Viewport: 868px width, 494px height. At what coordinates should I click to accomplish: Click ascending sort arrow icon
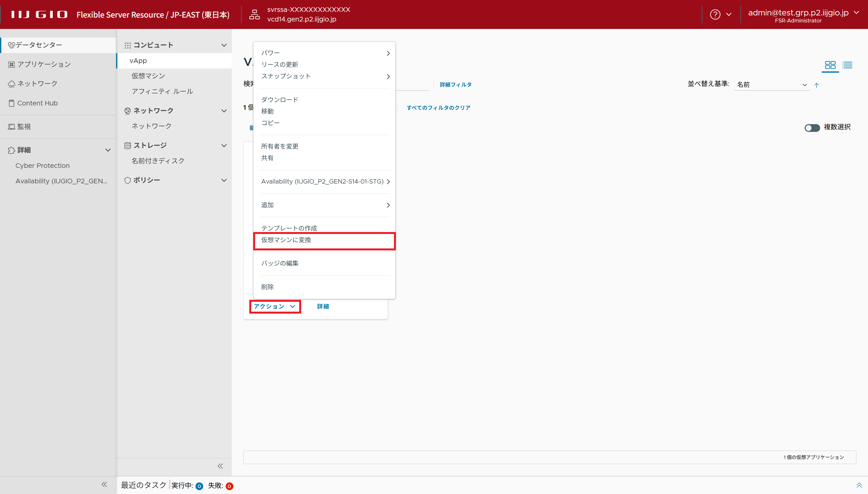coord(816,85)
